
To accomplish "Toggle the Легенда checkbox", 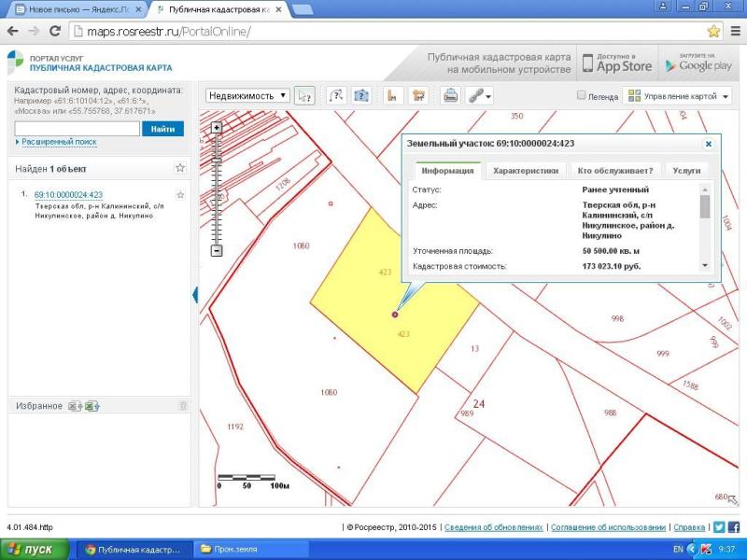I will 582,95.
